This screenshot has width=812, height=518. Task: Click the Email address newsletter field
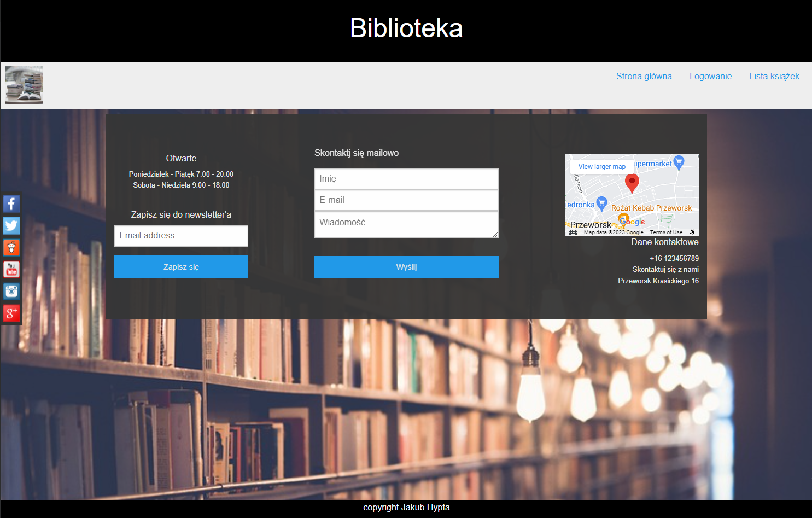pyautogui.click(x=181, y=236)
